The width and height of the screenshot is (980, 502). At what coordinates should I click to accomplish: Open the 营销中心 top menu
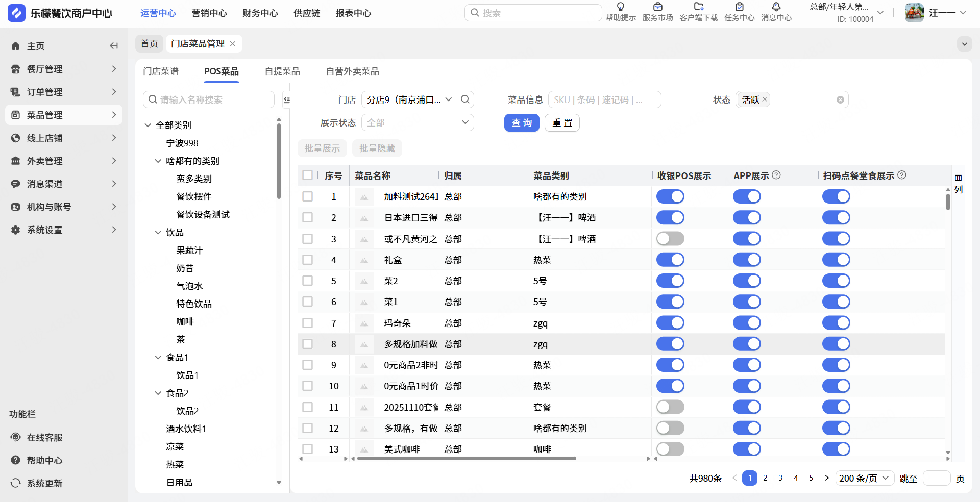coord(209,13)
